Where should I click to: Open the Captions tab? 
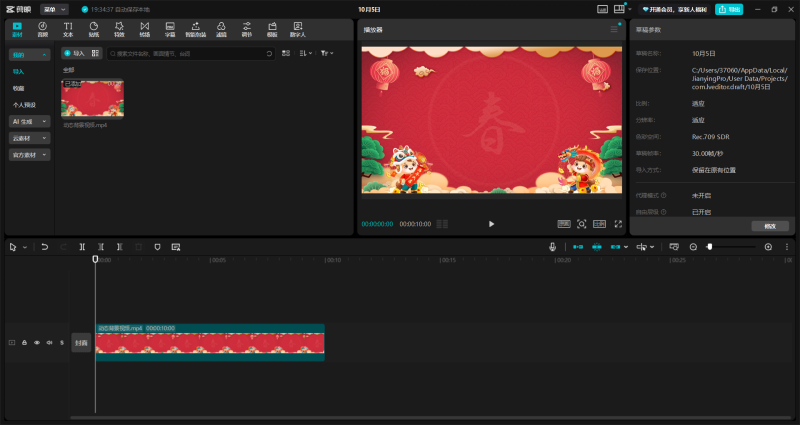click(170, 30)
